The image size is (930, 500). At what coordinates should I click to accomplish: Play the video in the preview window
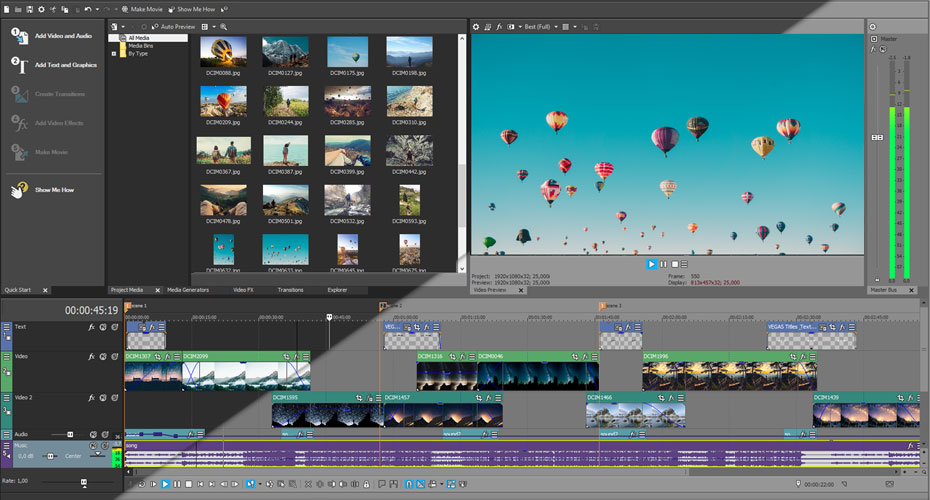(651, 264)
